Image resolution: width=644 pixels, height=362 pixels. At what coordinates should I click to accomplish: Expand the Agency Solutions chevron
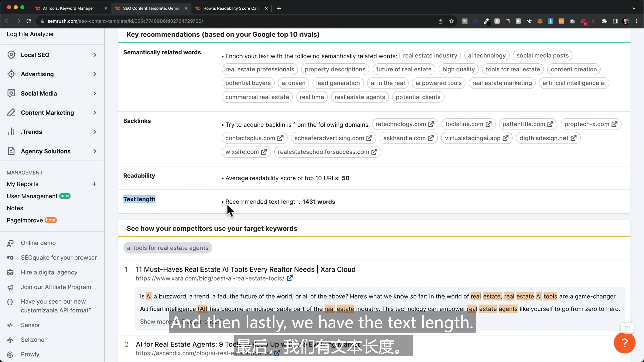95,151
